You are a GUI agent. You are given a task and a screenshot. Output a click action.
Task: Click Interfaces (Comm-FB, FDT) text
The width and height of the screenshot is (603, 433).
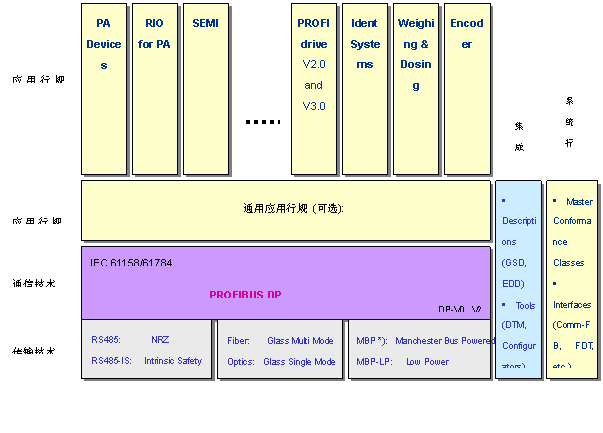[573, 325]
